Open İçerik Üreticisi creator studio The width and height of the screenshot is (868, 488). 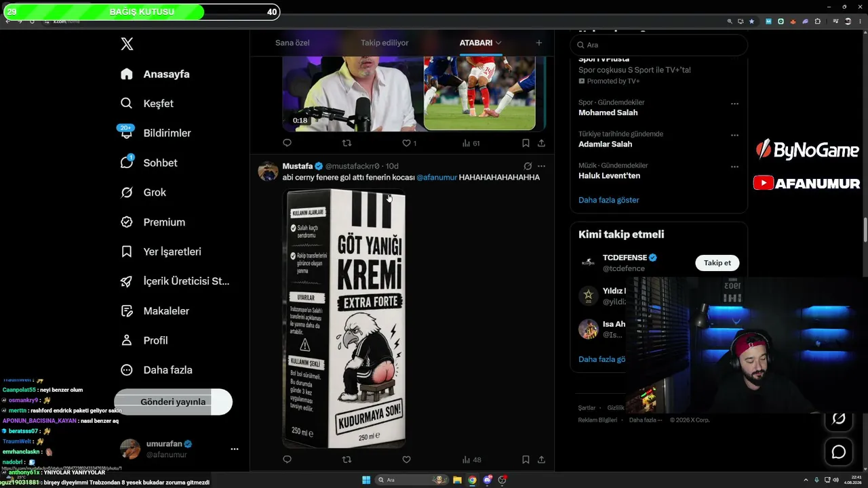174,281
